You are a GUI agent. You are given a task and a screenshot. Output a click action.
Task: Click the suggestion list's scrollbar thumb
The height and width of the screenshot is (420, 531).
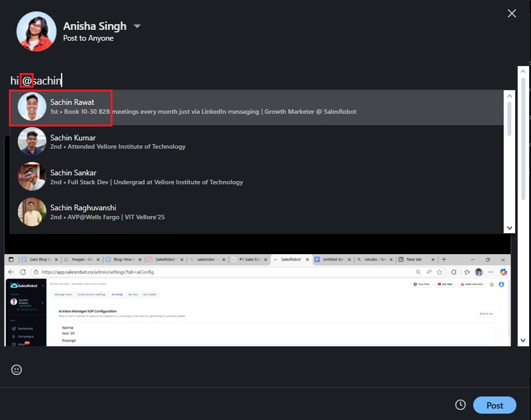[x=509, y=119]
